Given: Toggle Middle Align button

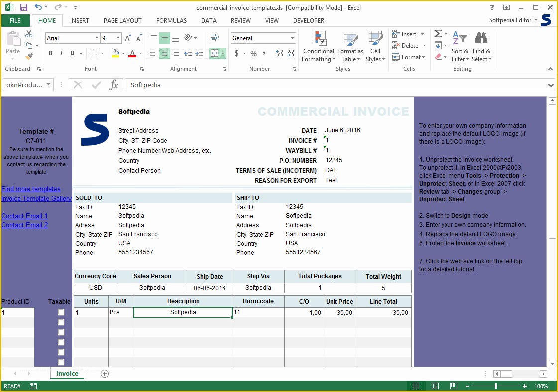Looking at the screenshot, I should pos(164,38).
